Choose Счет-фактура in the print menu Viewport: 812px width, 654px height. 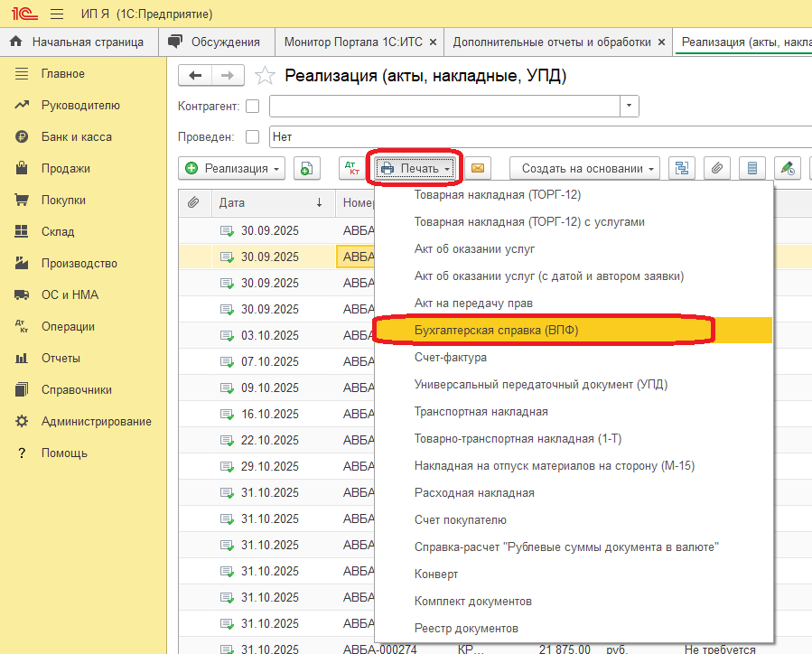point(451,358)
